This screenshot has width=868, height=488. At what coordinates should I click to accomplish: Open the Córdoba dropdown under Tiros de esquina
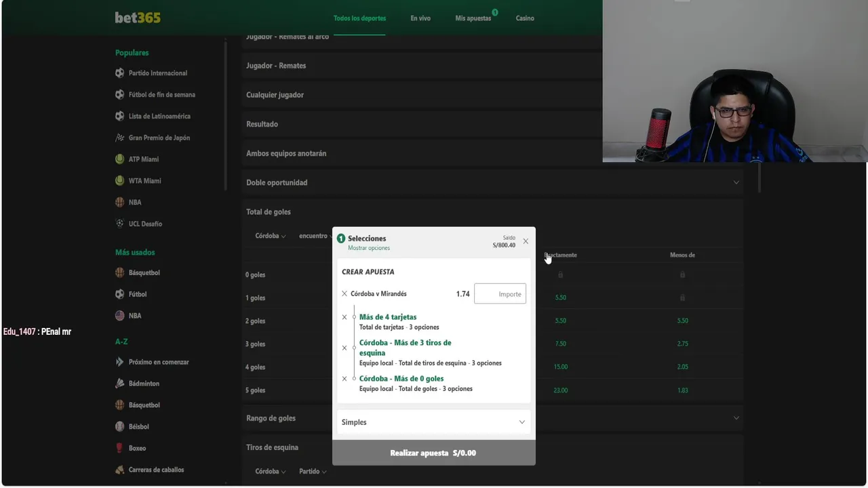pos(271,471)
